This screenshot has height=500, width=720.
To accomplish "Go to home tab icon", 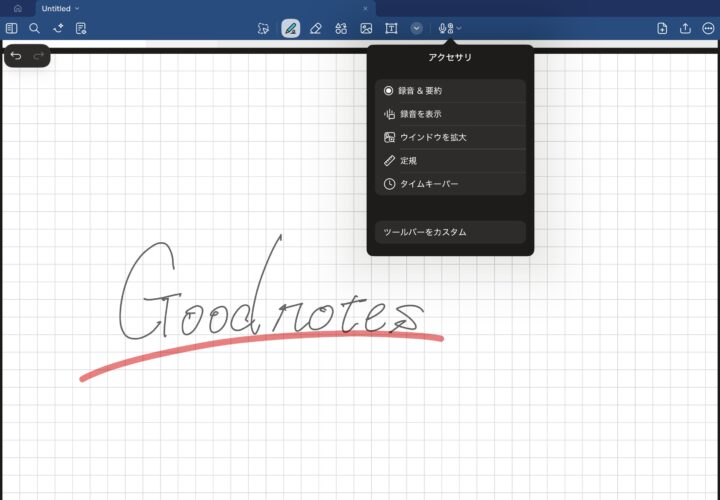I will tap(18, 8).
